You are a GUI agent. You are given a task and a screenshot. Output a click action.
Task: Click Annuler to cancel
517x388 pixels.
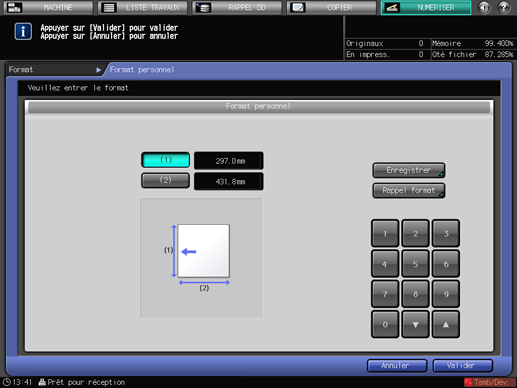click(397, 366)
